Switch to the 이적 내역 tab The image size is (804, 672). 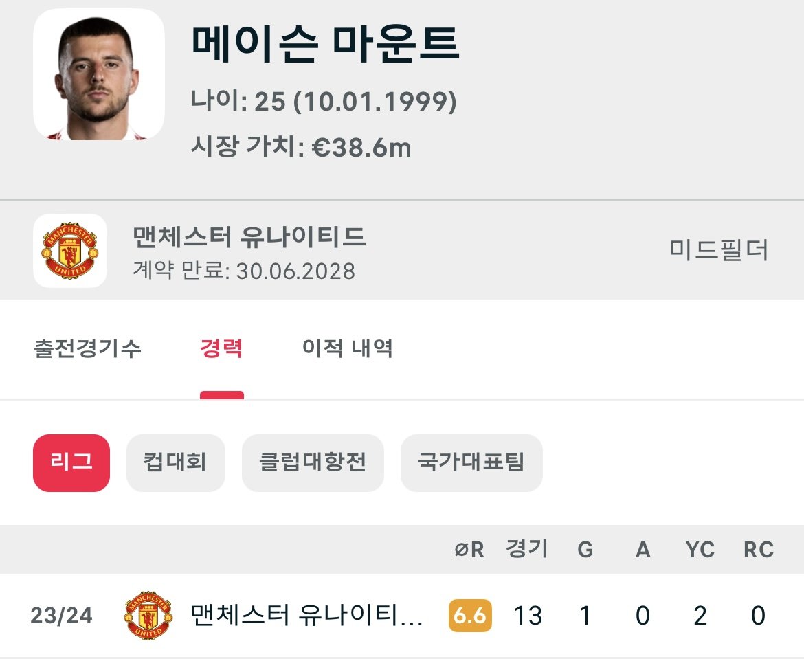click(x=347, y=348)
